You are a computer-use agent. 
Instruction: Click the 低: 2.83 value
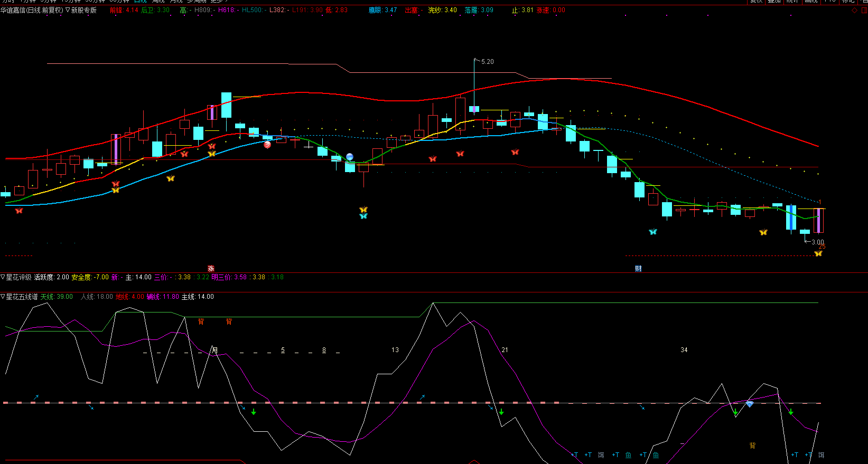tap(337, 10)
